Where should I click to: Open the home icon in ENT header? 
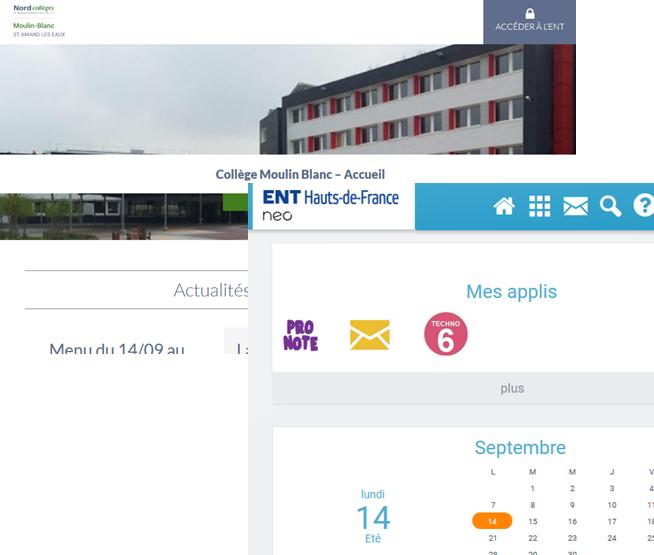tap(504, 206)
